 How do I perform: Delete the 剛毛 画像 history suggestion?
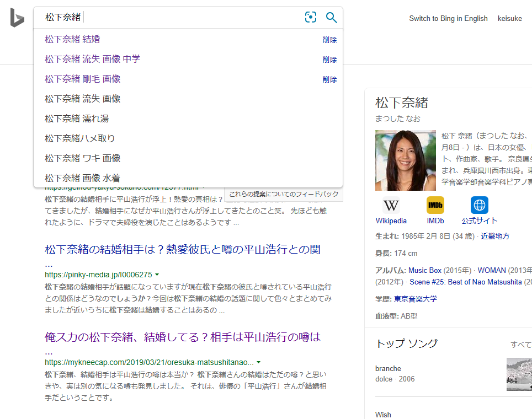[329, 79]
